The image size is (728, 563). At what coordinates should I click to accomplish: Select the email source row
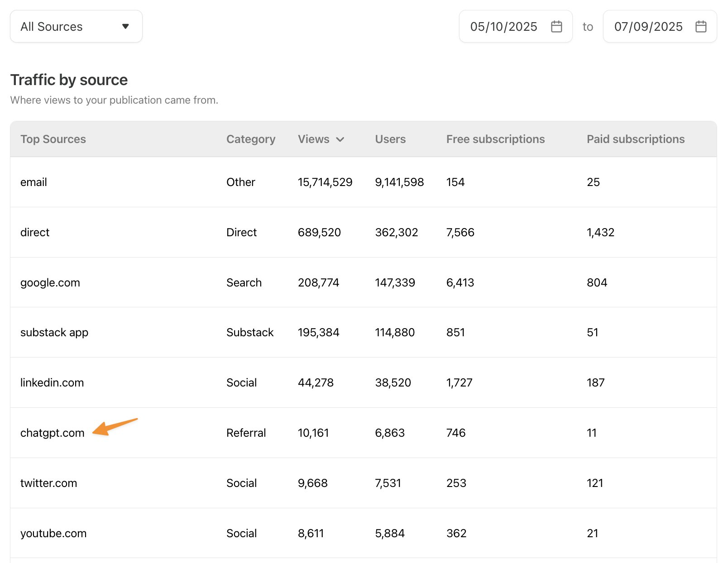[34, 182]
